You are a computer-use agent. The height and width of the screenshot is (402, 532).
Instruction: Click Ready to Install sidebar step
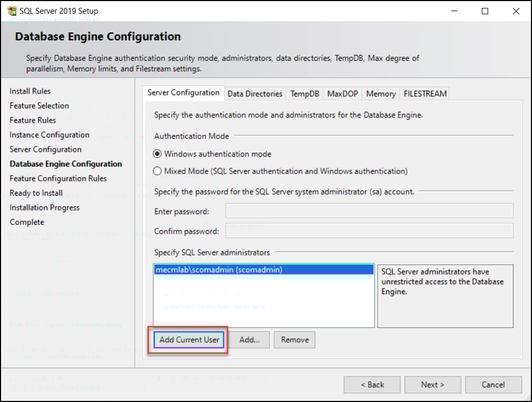[36, 193]
